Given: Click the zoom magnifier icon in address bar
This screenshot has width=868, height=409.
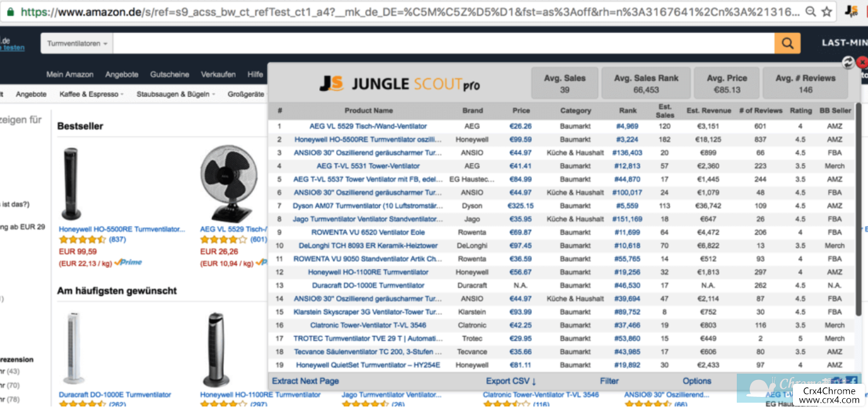Looking at the screenshot, I should pos(811,11).
